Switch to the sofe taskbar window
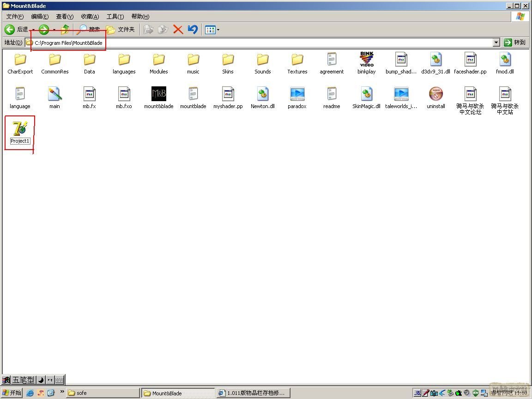This screenshot has height=399, width=532. (x=103, y=393)
